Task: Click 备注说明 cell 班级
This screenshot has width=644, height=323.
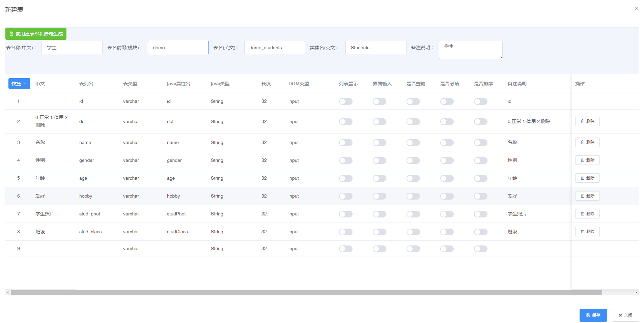Action: pyautogui.click(x=512, y=232)
